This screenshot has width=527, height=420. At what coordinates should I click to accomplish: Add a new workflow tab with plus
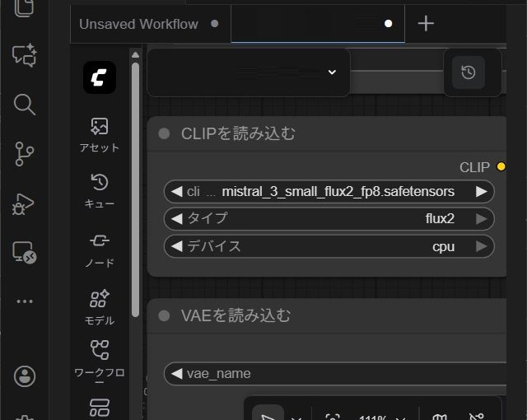point(426,24)
